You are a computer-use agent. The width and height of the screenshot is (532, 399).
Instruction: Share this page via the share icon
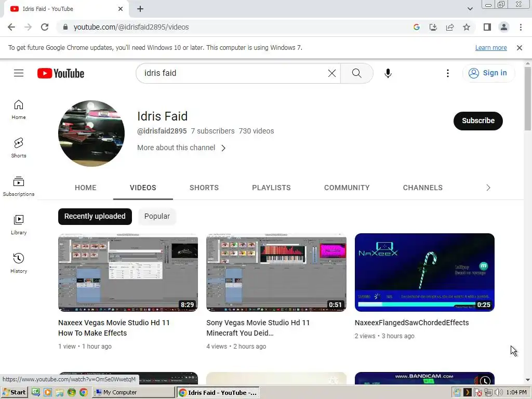click(450, 27)
